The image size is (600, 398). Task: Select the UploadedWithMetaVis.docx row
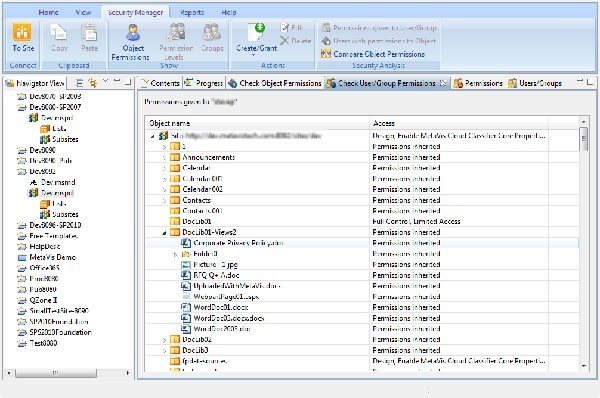click(362, 286)
